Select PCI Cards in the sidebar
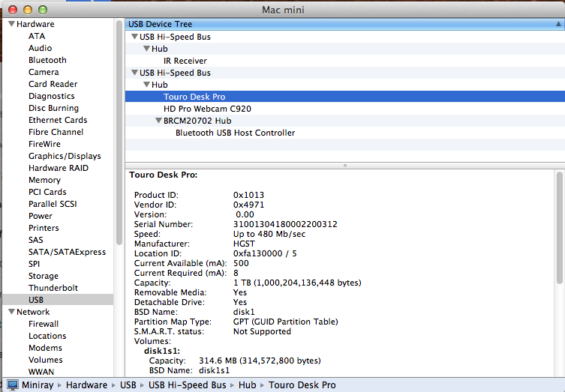 pos(47,192)
